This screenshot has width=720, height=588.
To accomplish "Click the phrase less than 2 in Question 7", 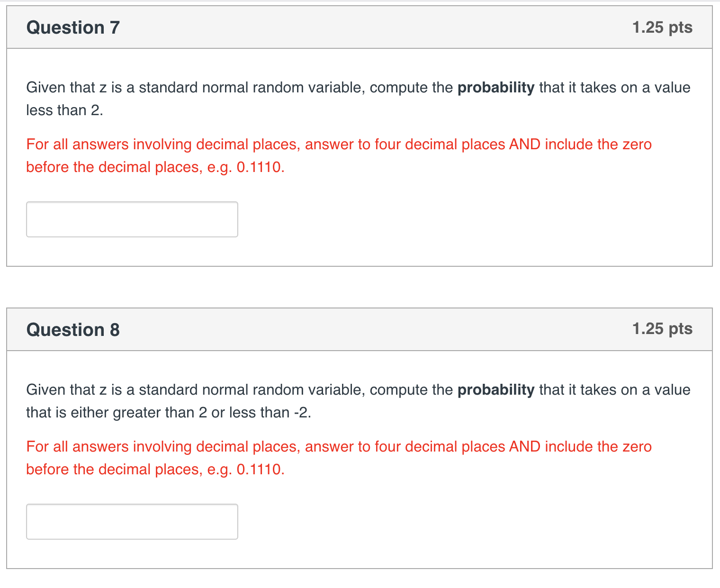I will (x=65, y=110).
